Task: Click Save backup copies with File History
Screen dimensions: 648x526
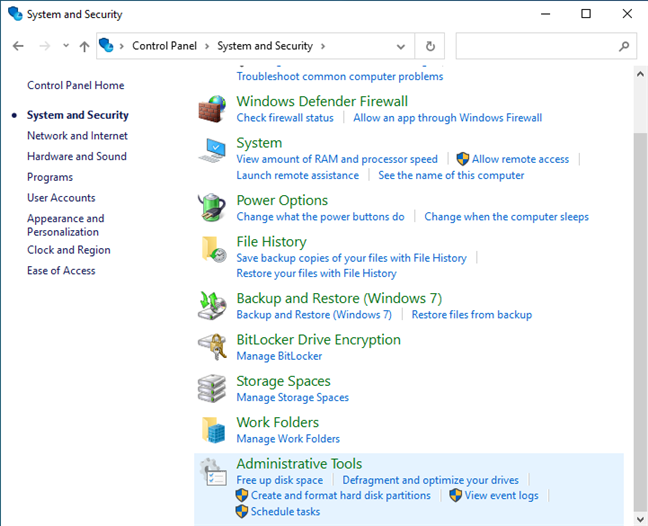Action: (x=351, y=258)
